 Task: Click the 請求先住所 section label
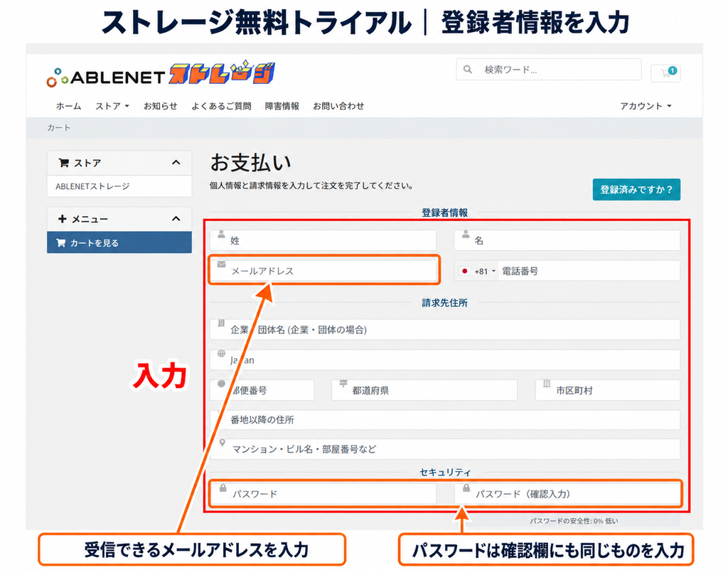444,303
